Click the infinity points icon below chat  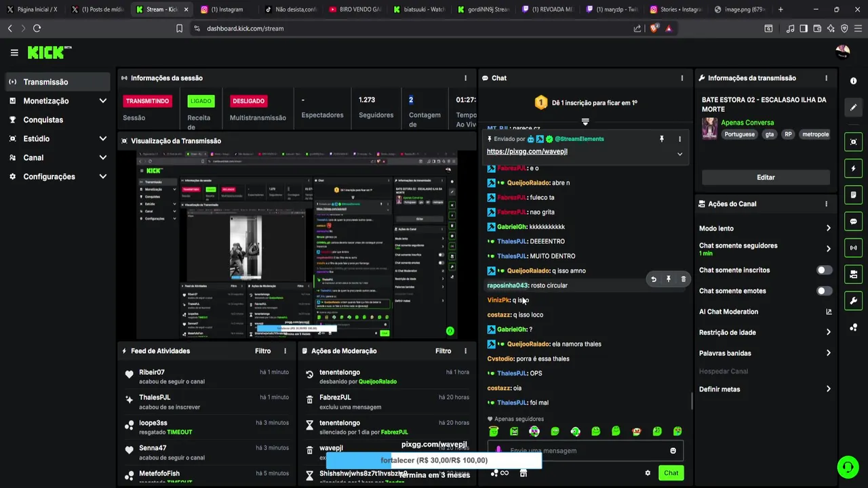pyautogui.click(x=504, y=473)
